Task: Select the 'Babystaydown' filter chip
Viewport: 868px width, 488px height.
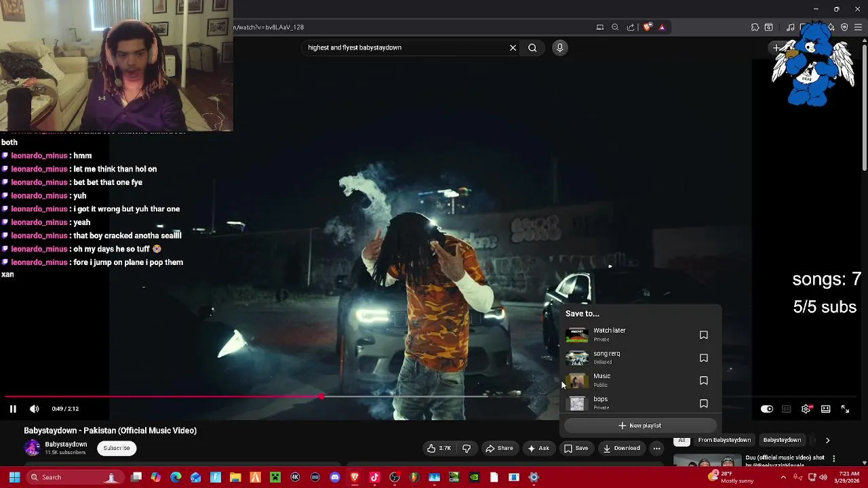Action: (x=782, y=440)
